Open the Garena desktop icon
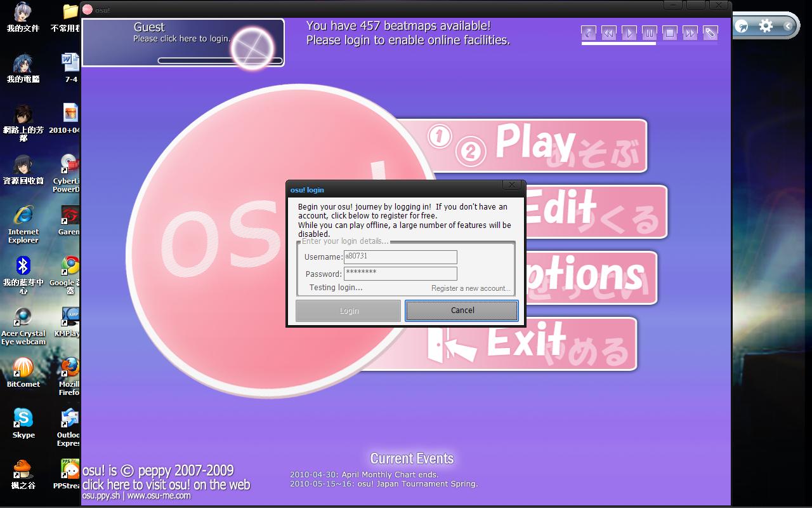The height and width of the screenshot is (508, 812). [x=69, y=220]
